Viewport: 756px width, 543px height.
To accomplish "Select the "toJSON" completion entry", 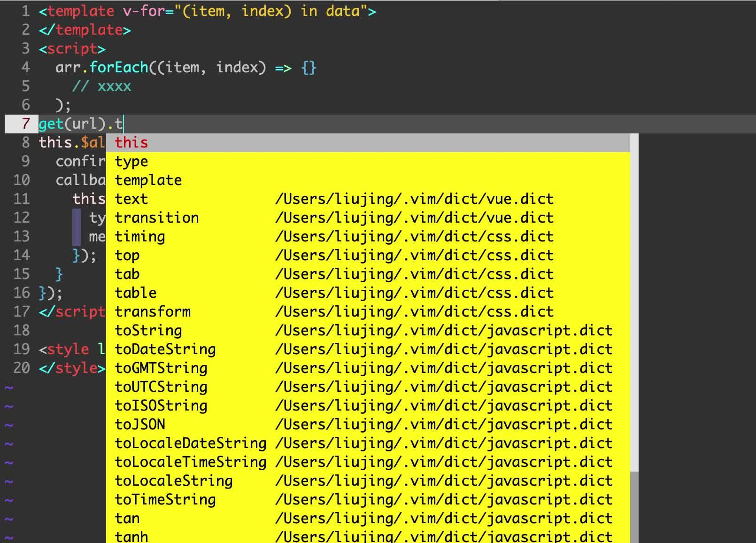I will click(139, 424).
